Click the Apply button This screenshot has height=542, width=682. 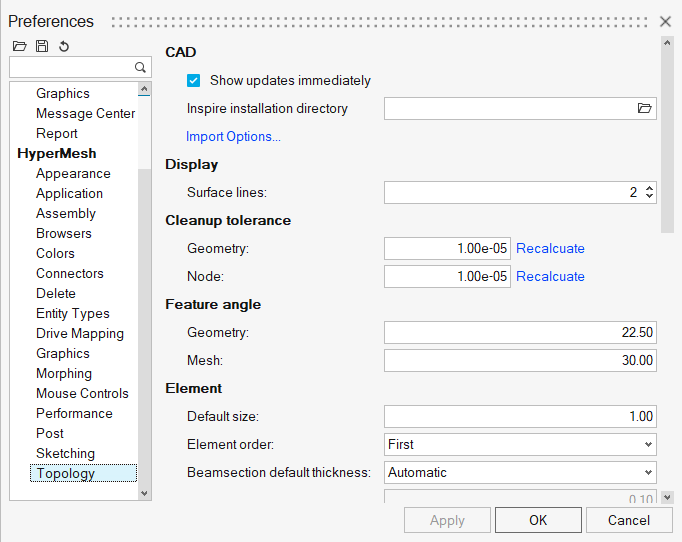447,520
